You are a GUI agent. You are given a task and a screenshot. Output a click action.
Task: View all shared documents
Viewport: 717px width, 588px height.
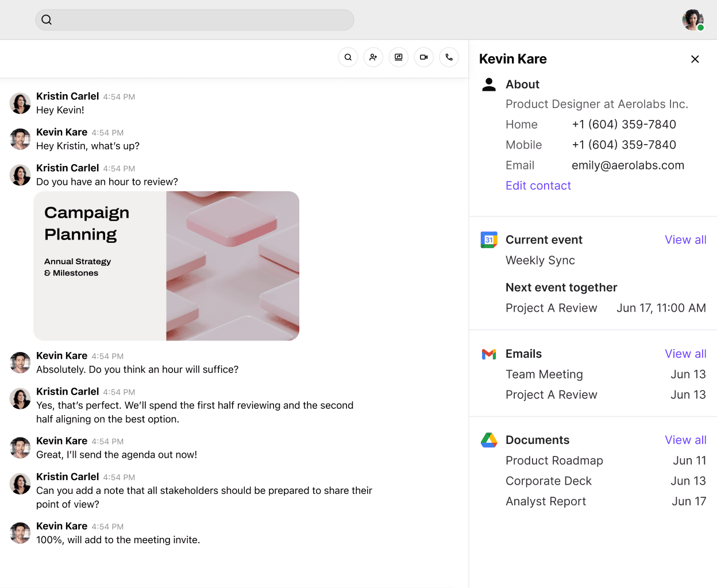(685, 440)
